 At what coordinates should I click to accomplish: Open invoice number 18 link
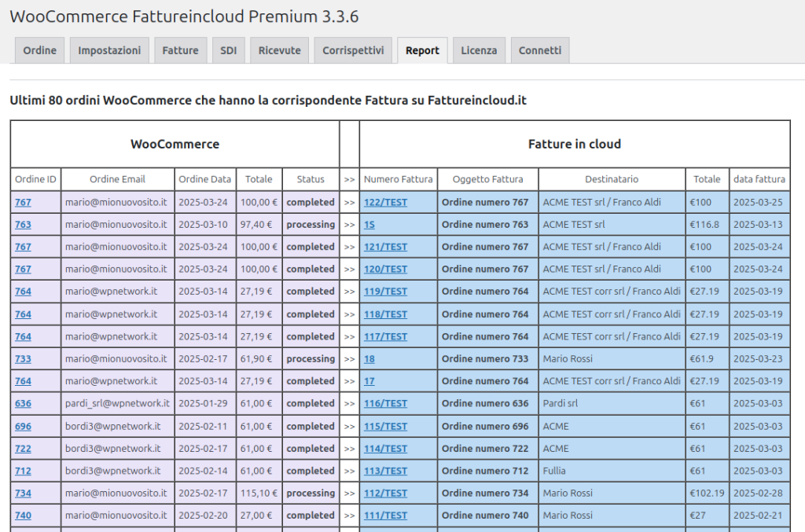coord(369,359)
